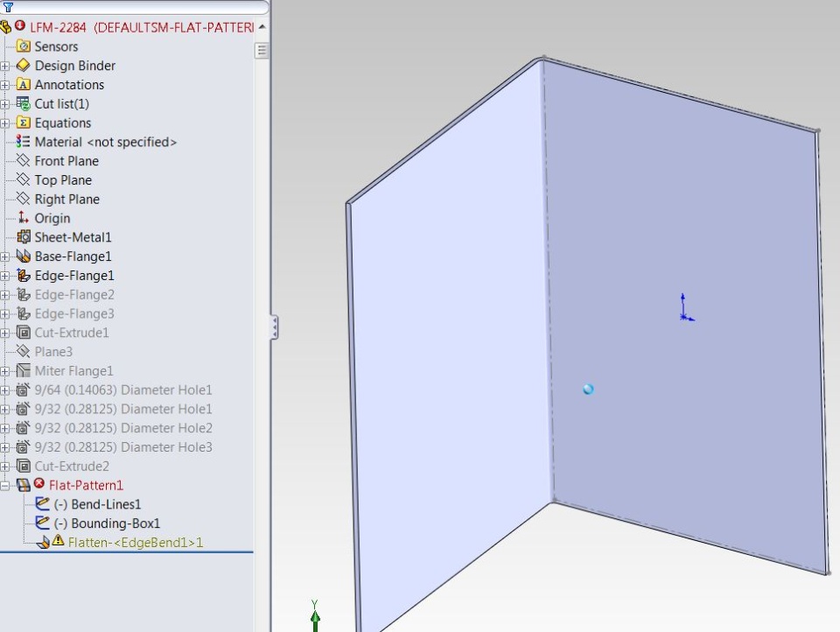This screenshot has height=632, width=840.
Task: Click the Edge-Flange1 feature icon
Action: (23, 275)
